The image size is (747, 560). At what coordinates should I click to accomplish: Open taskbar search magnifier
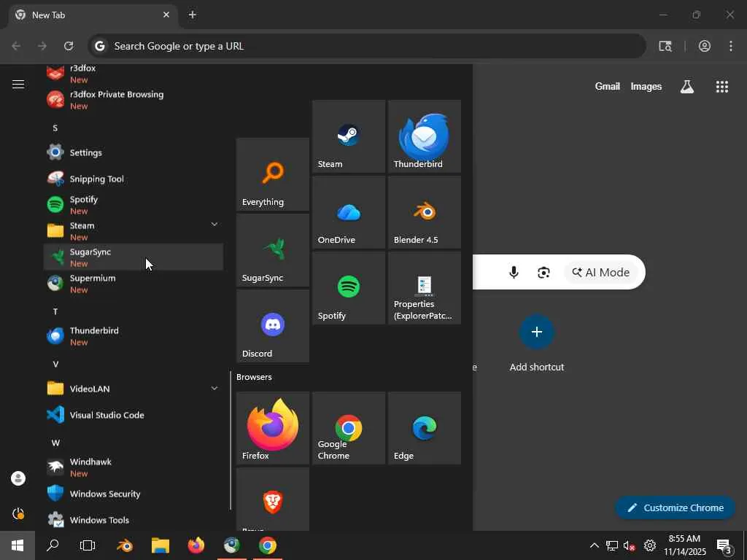tap(53, 545)
